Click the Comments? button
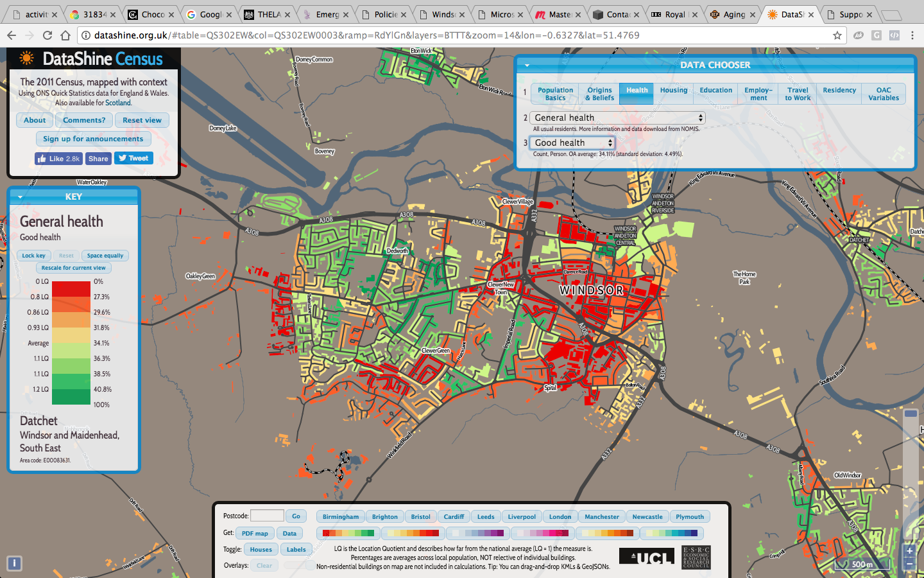924x578 pixels. tap(84, 120)
